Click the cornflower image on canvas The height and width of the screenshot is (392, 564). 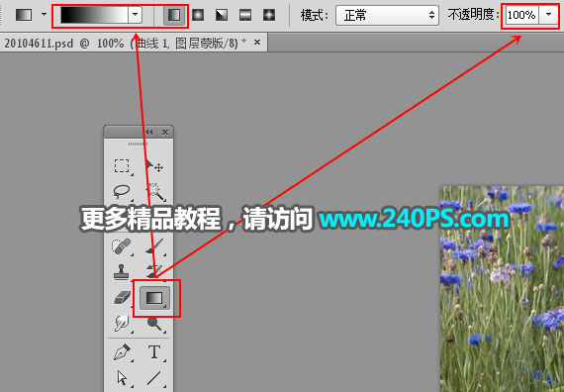502,289
